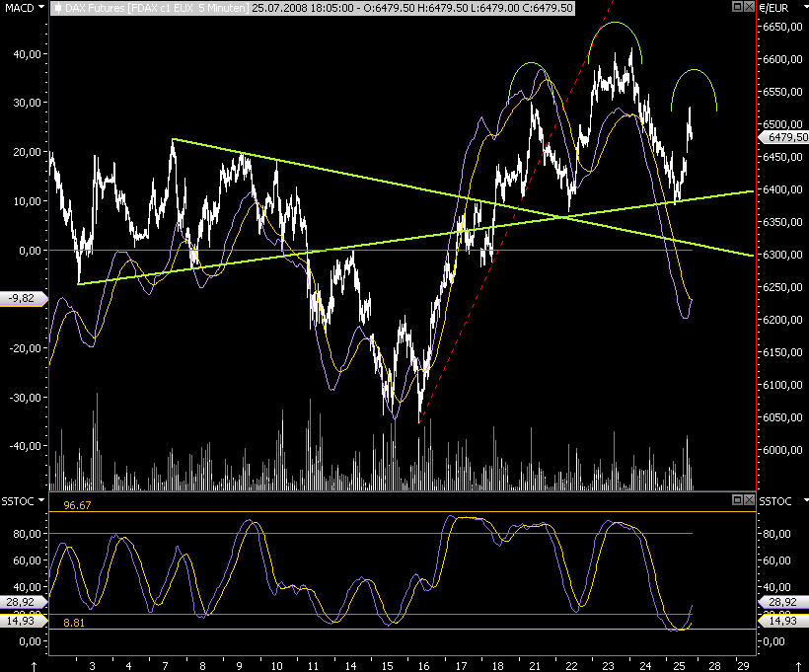
Task: Click date label 3 on time axis
Action: click(92, 666)
